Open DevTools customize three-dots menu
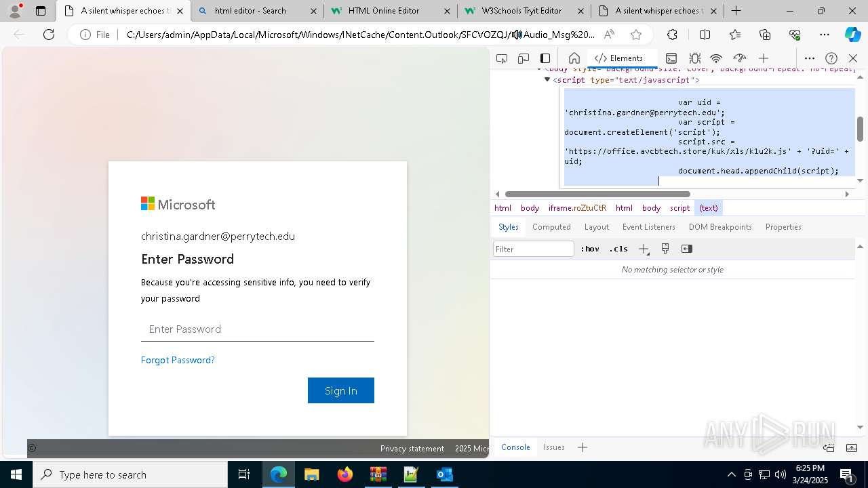 pos(810,58)
